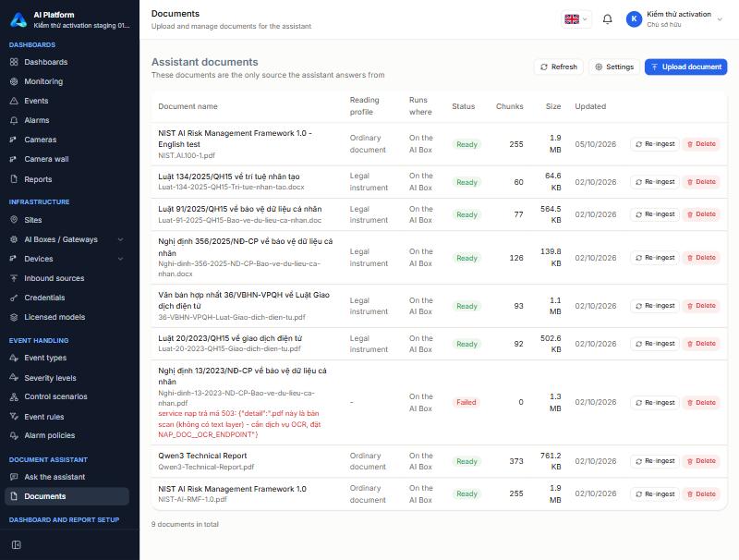This screenshot has height=560, width=739.
Task: Delete the Qwen3 Technical Report document
Action: (701, 461)
